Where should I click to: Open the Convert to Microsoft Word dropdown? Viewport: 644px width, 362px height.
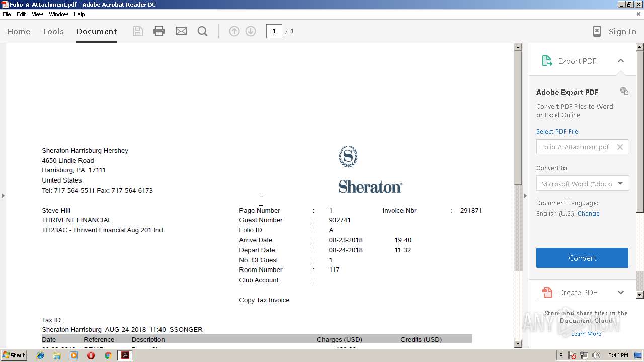(x=582, y=183)
